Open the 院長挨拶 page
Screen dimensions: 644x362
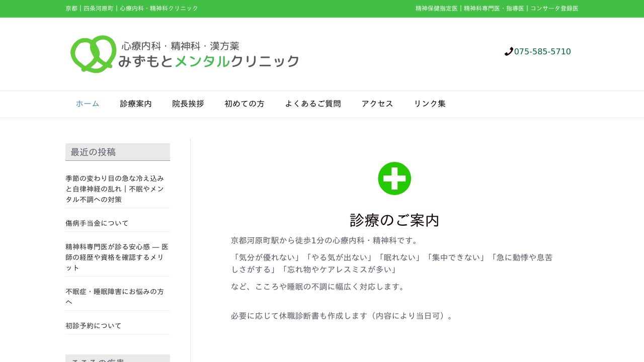click(188, 104)
